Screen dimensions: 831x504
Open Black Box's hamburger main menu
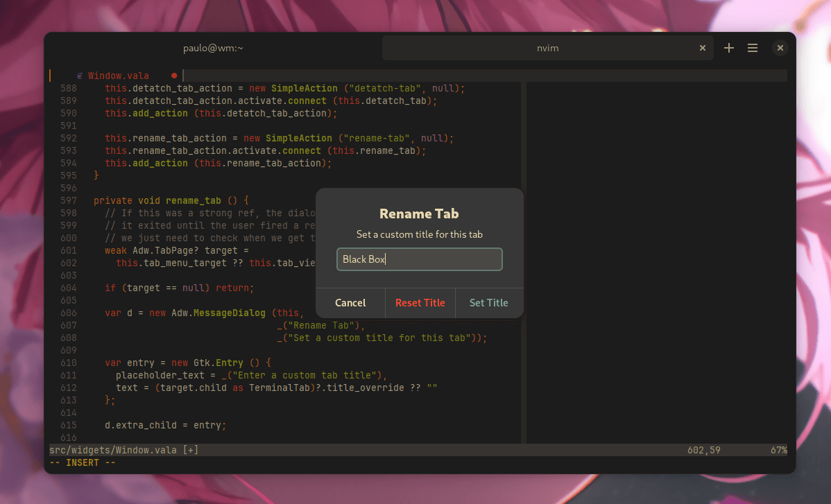[753, 48]
